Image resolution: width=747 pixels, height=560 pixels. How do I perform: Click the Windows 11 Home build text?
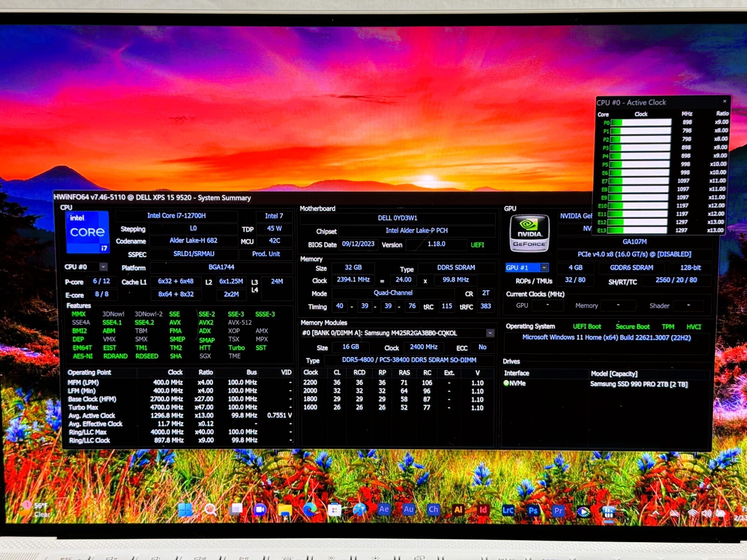606,337
